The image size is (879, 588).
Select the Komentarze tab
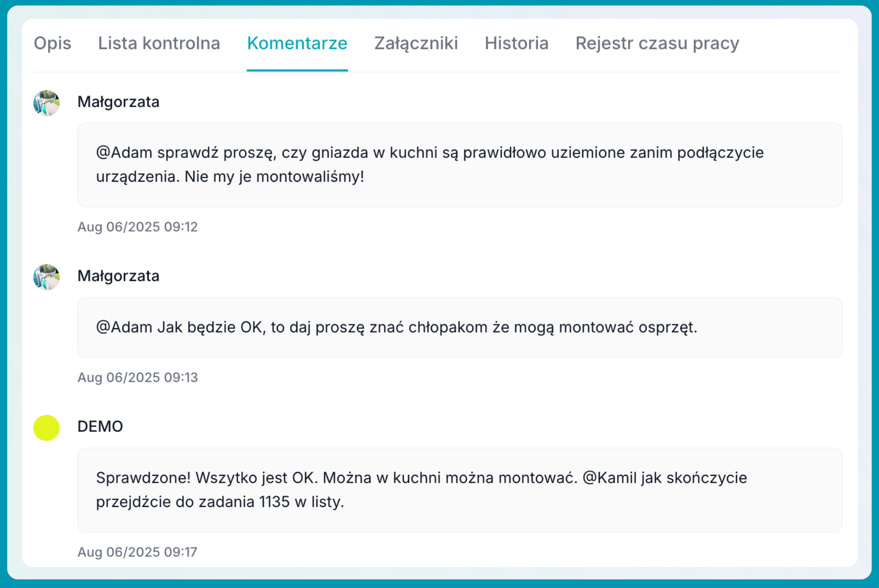[297, 43]
